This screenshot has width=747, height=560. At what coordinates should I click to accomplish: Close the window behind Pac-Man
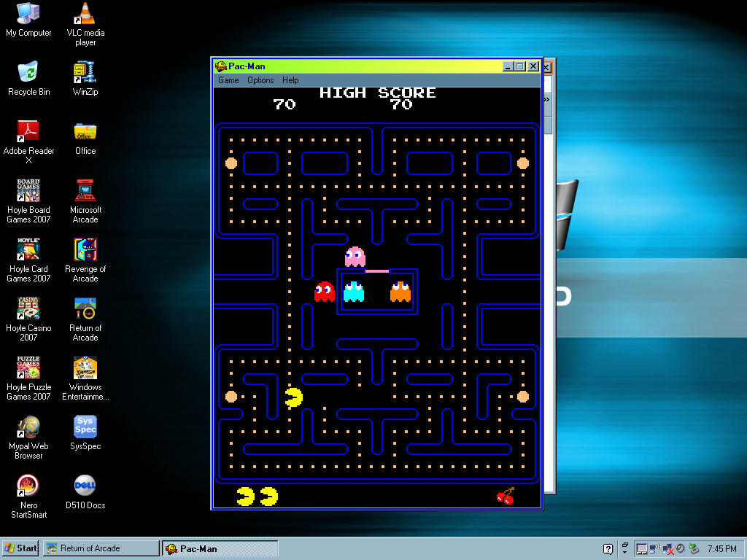pyautogui.click(x=547, y=67)
